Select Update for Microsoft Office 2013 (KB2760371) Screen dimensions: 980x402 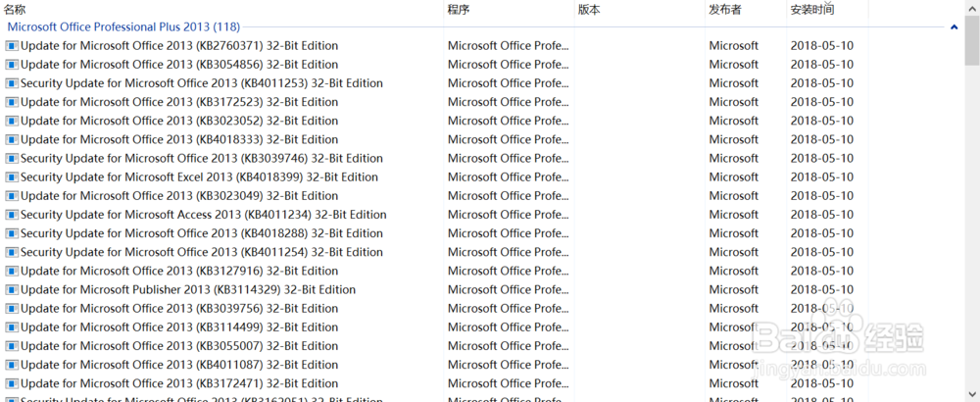[179, 46]
